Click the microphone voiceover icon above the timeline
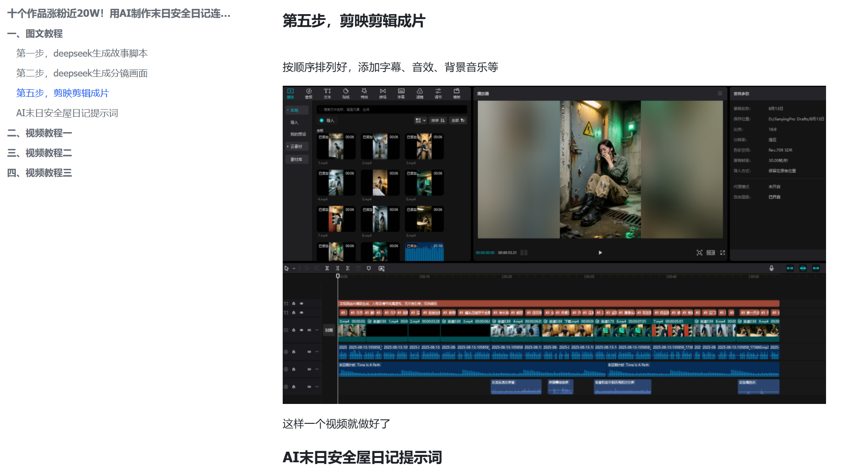The width and height of the screenshot is (868, 472). pyautogui.click(x=772, y=268)
